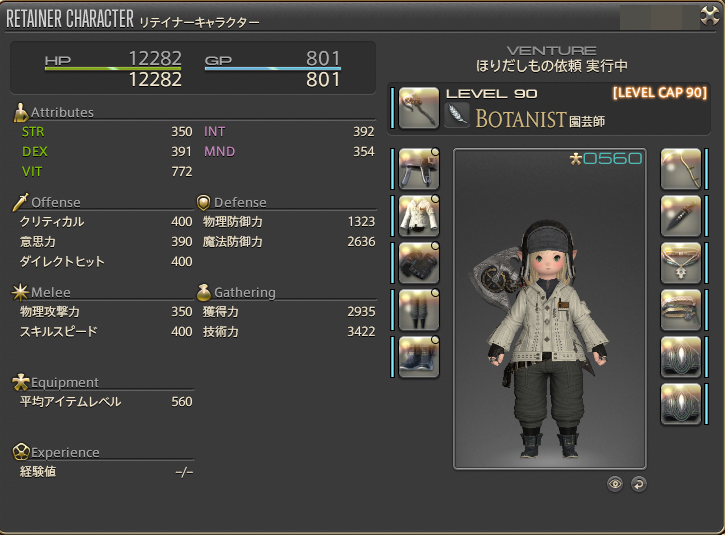Click the GP gauge bar
The image size is (725, 535).
coord(273,68)
